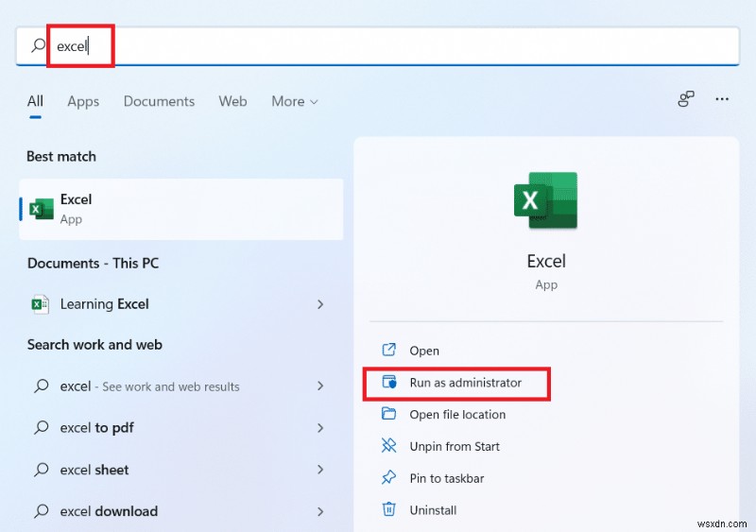Click the magnifier icon in search box
756x532 pixels.
38,45
